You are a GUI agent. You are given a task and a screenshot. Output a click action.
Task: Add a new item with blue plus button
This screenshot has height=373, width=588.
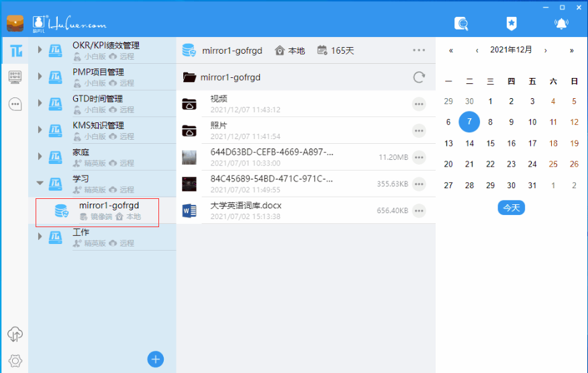click(x=155, y=359)
